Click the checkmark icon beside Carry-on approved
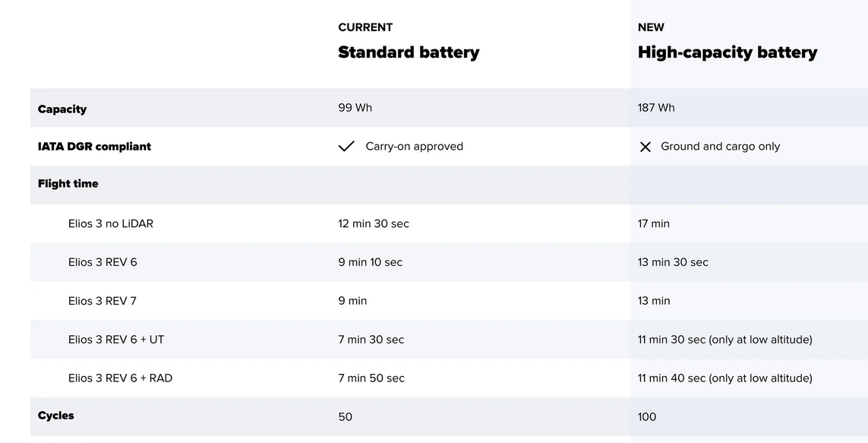The width and height of the screenshot is (868, 443). coord(346,147)
